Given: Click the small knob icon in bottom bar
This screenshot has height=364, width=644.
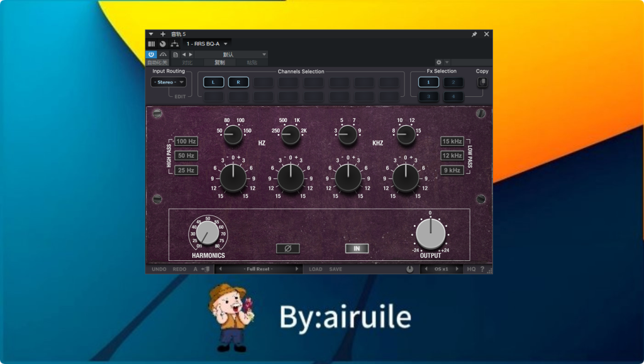Looking at the screenshot, I should tap(409, 269).
